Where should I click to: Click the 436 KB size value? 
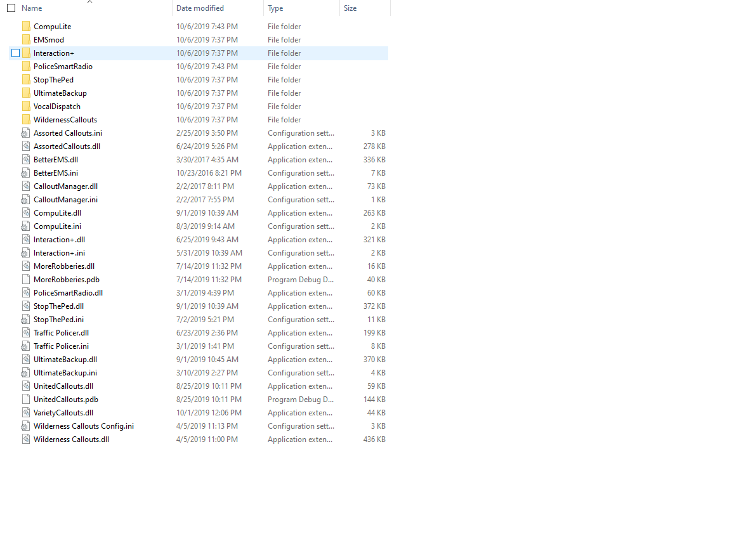tap(374, 439)
